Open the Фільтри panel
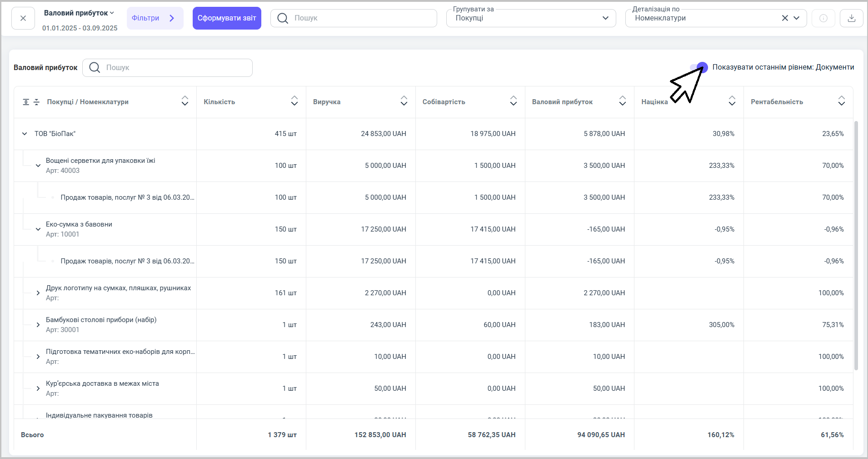This screenshot has height=459, width=868. point(155,18)
